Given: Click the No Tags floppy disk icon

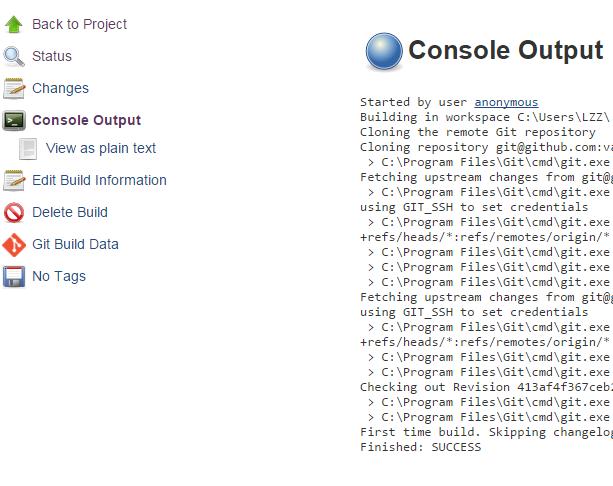Looking at the screenshot, I should (14, 276).
